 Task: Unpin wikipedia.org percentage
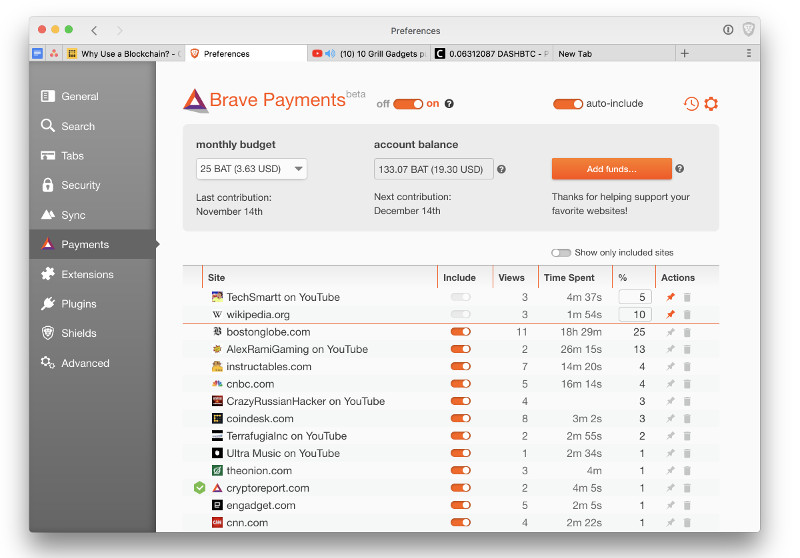(x=670, y=314)
